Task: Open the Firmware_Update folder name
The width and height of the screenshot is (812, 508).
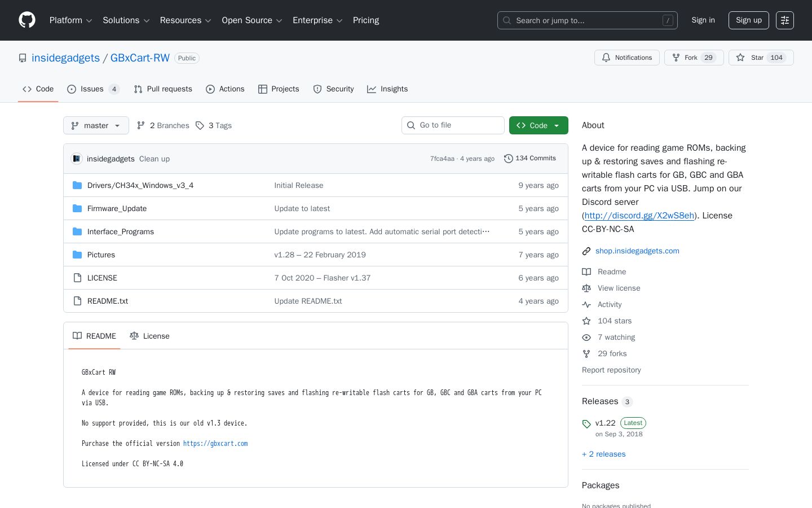Action: (117, 208)
